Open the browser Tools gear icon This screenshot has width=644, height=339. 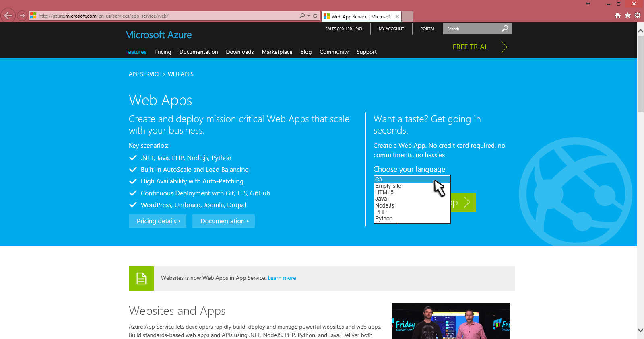(x=638, y=16)
